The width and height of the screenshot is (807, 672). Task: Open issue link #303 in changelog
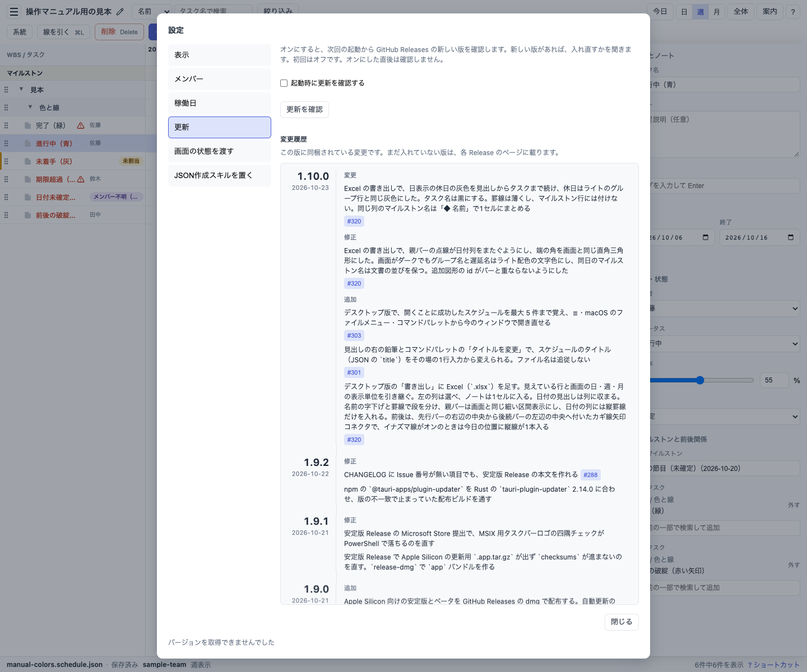coord(354,335)
